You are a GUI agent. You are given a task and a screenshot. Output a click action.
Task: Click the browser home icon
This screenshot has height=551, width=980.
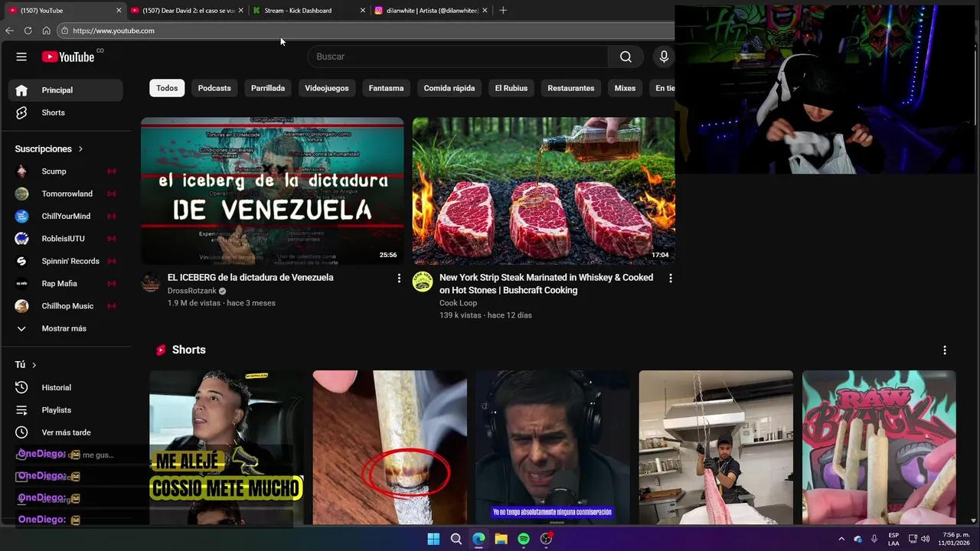46,31
